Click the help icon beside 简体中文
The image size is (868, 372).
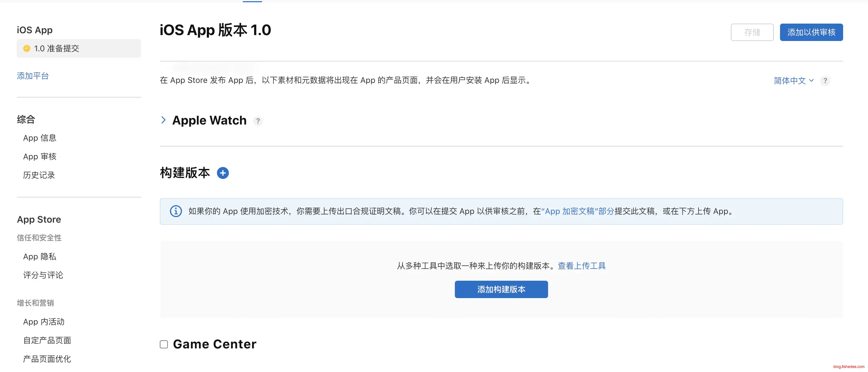click(x=825, y=81)
